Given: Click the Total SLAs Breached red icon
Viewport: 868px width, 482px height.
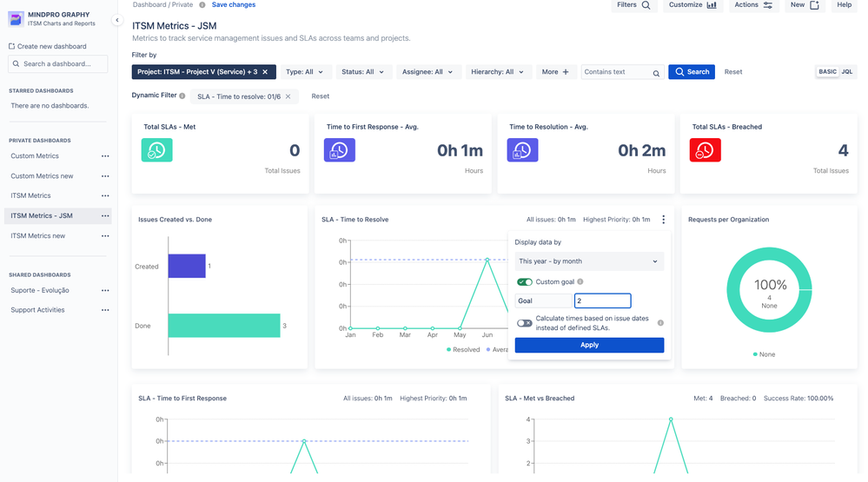Looking at the screenshot, I should click(x=706, y=150).
